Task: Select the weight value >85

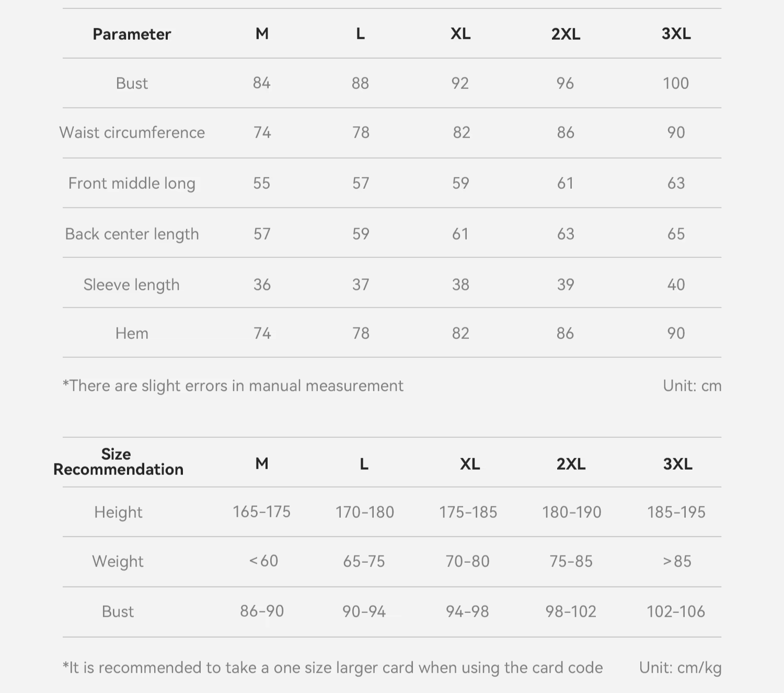Action: [677, 561]
